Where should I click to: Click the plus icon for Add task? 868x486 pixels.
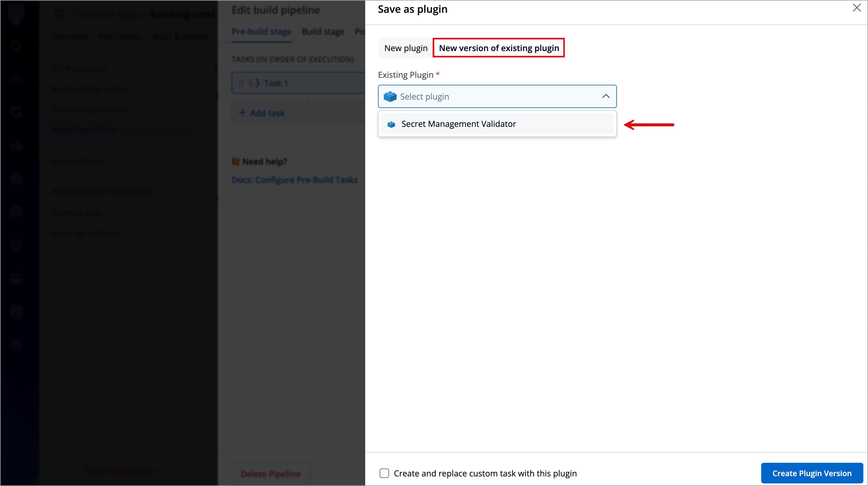point(242,113)
